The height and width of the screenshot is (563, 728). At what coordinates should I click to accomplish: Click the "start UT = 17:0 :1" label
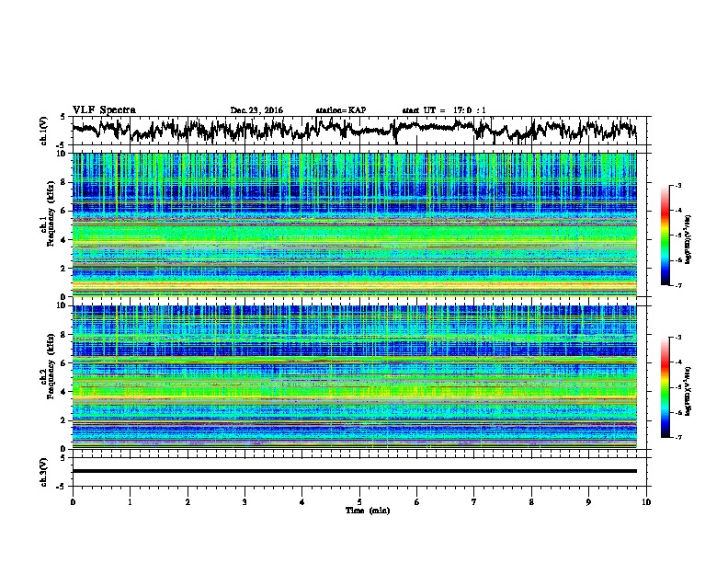444,110
